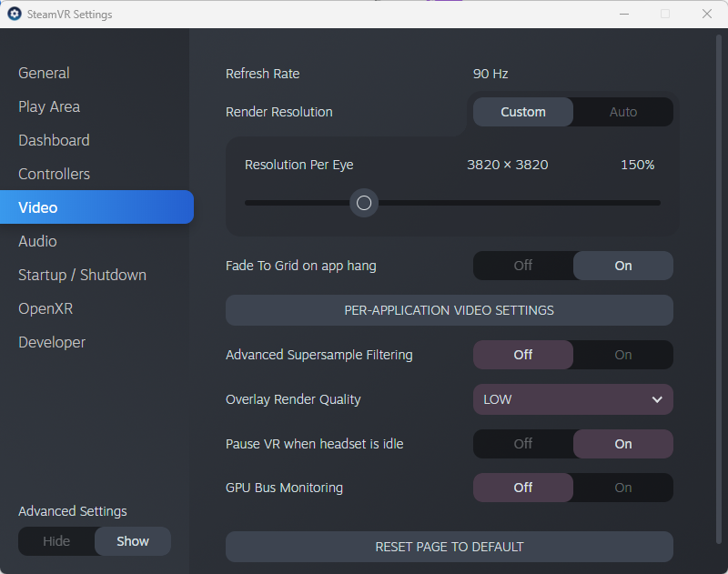Turn GPU Bus Monitoring On

pyautogui.click(x=623, y=488)
